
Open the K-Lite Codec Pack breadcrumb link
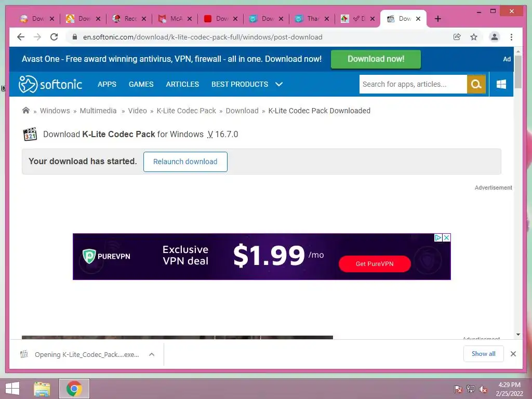coord(187,111)
